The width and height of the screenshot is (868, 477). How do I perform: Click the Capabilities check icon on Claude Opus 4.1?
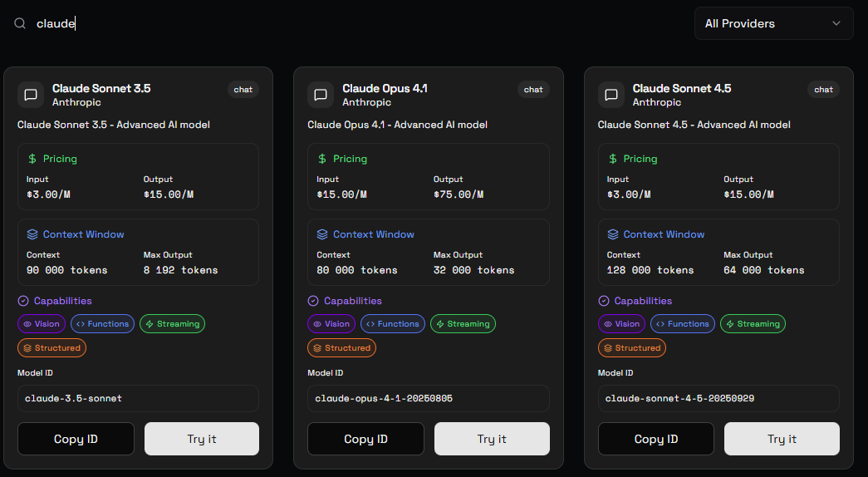click(x=313, y=301)
